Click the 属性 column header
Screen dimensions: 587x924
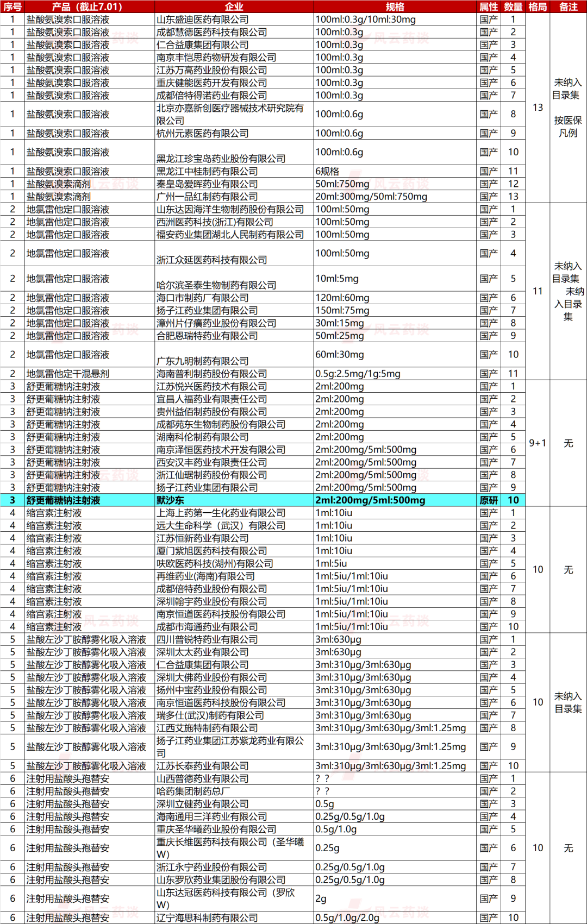pos(489,7)
